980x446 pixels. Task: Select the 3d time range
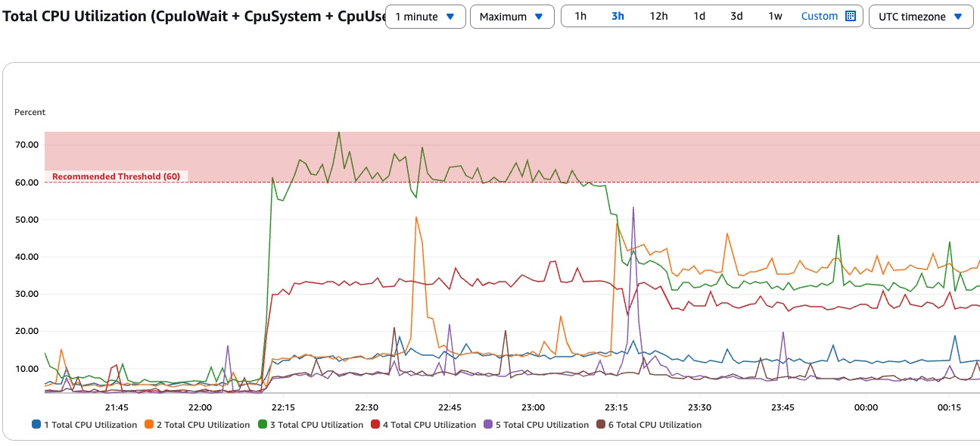tap(736, 16)
